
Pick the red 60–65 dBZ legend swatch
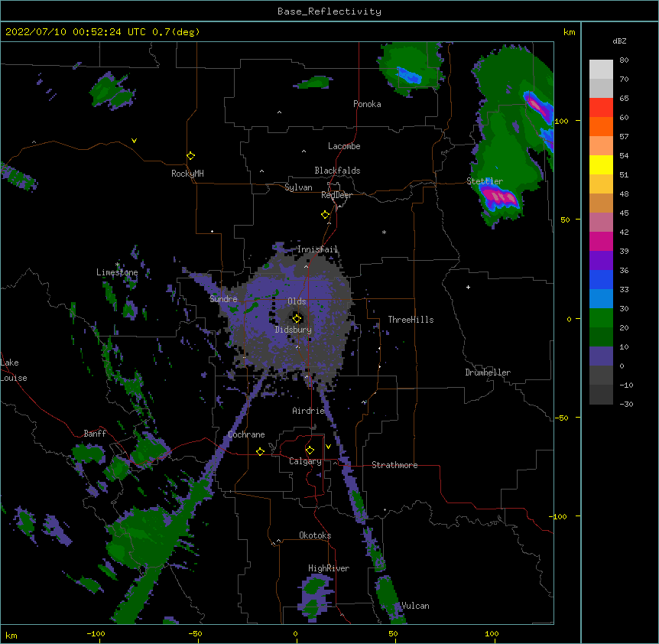601,107
